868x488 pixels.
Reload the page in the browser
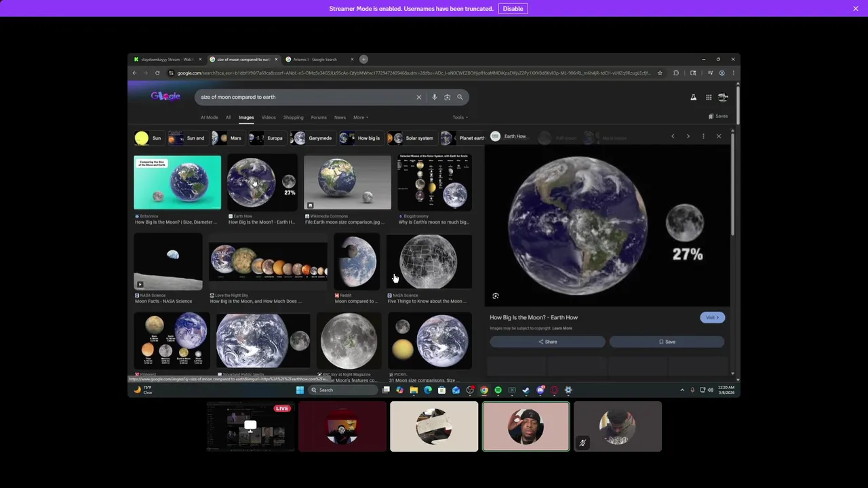point(157,73)
